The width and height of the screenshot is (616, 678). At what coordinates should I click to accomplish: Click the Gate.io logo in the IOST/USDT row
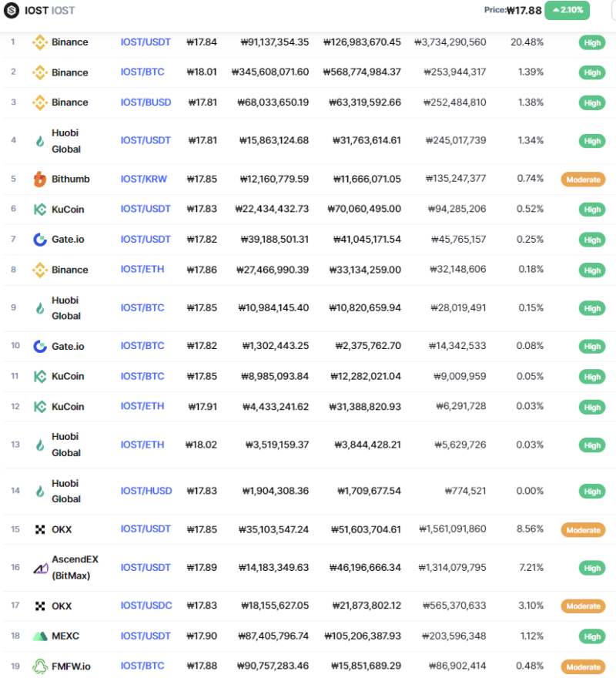click(40, 239)
